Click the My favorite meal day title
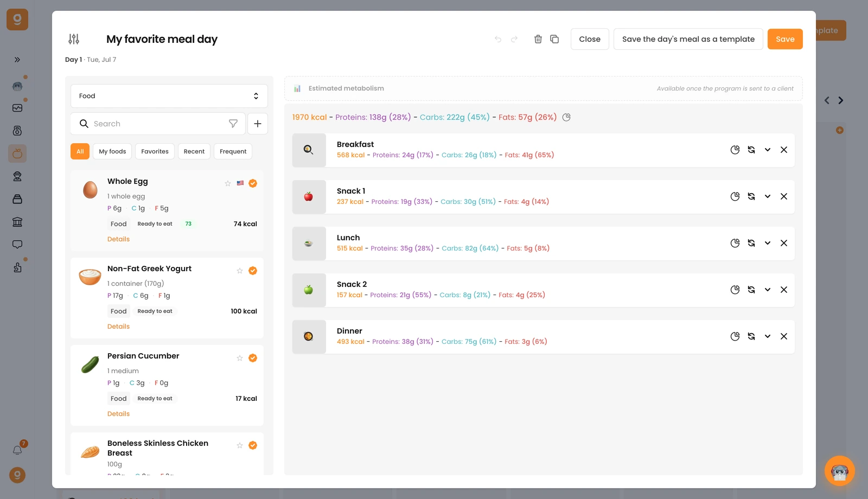868x499 pixels. 162,39
